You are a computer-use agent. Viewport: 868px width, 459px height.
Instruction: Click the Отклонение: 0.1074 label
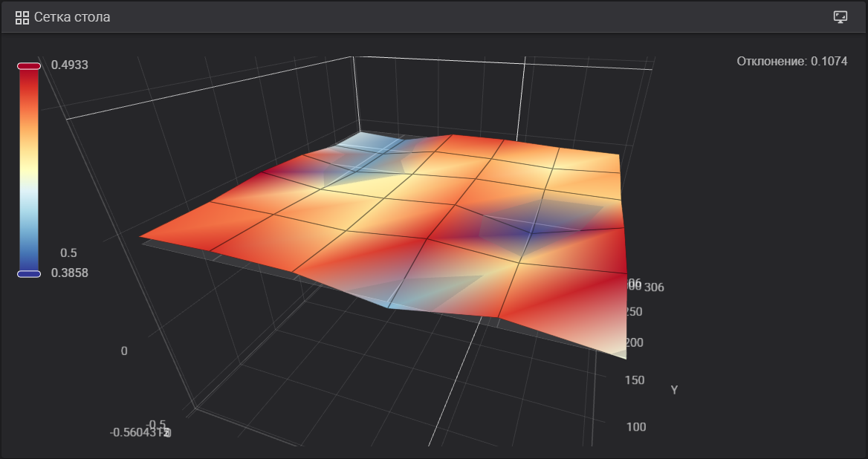point(791,62)
